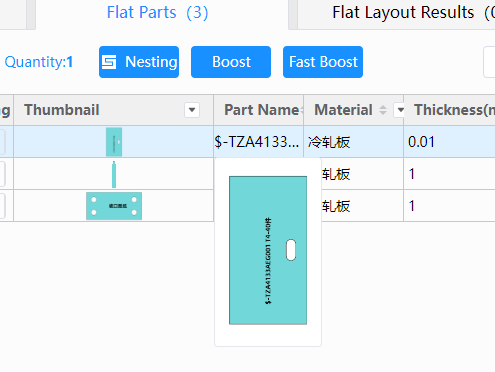Image resolution: width=495 pixels, height=372 pixels.
Task: Run Fast Boost
Action: (x=323, y=62)
